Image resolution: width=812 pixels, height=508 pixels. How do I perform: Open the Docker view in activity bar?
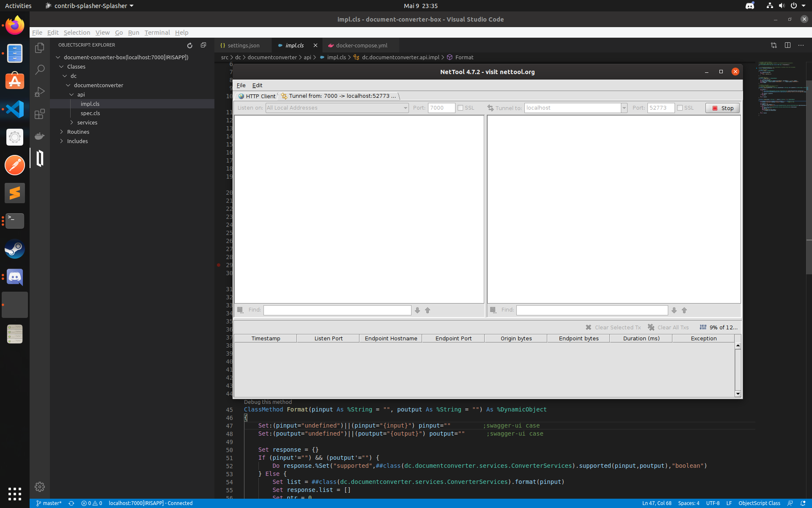coord(40,136)
